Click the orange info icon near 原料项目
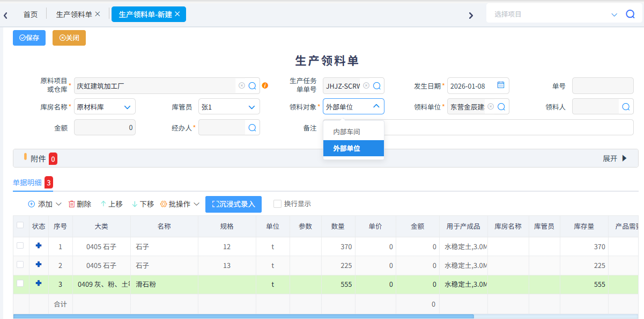The image size is (644, 319). coord(265,85)
